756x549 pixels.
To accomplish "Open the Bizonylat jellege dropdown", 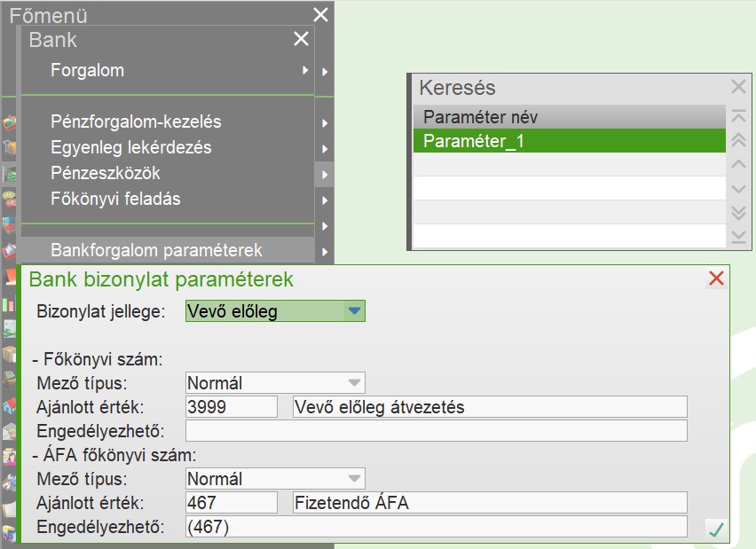I will [275, 311].
